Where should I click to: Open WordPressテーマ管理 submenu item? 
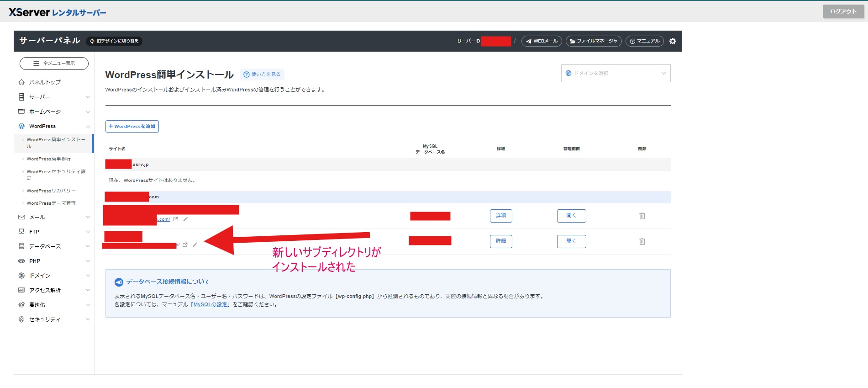51,203
